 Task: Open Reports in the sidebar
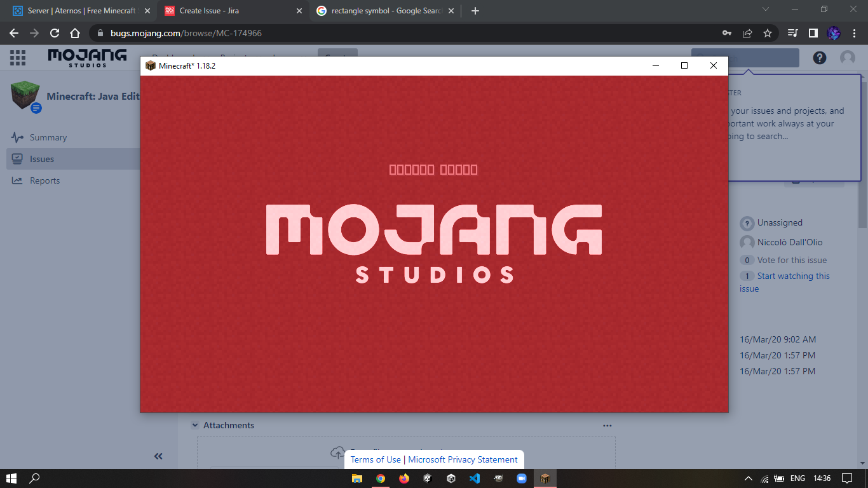click(x=44, y=180)
